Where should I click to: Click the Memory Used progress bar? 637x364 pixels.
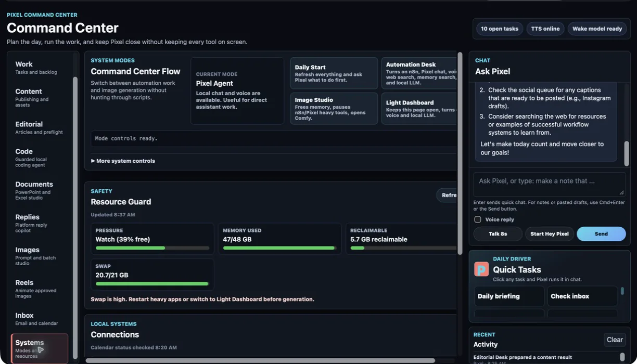point(279,248)
